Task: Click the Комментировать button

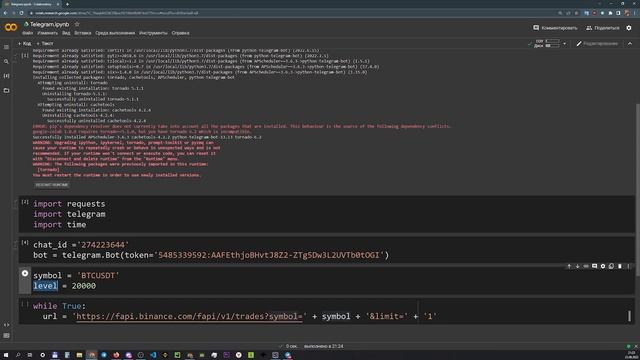Action: 555,28
